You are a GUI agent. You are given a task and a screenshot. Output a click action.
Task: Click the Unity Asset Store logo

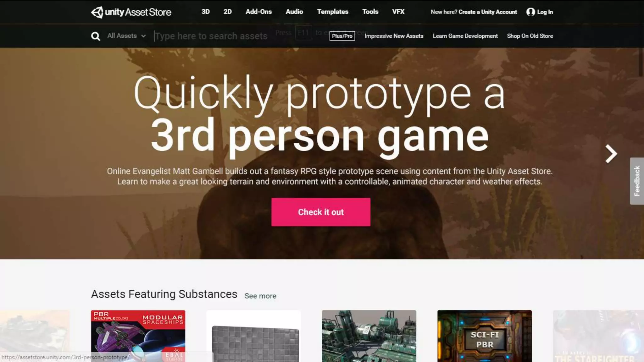131,12
